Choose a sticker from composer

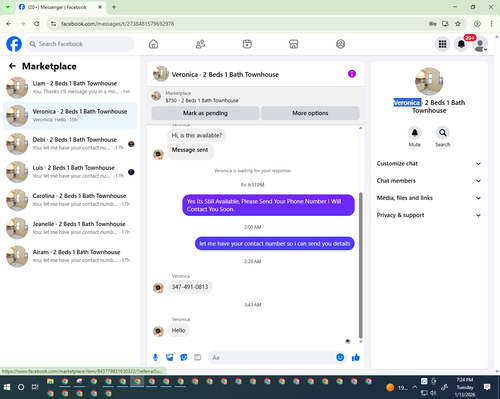click(x=184, y=358)
